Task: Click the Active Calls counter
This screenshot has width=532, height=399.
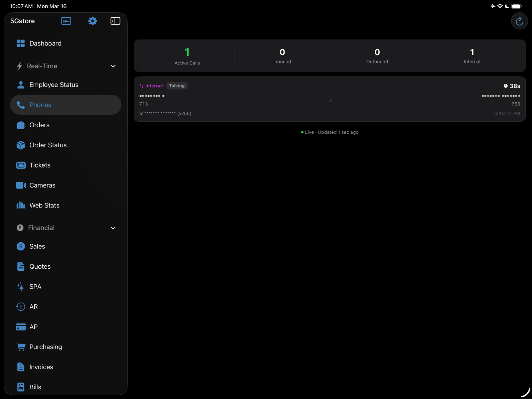Action: [x=187, y=56]
